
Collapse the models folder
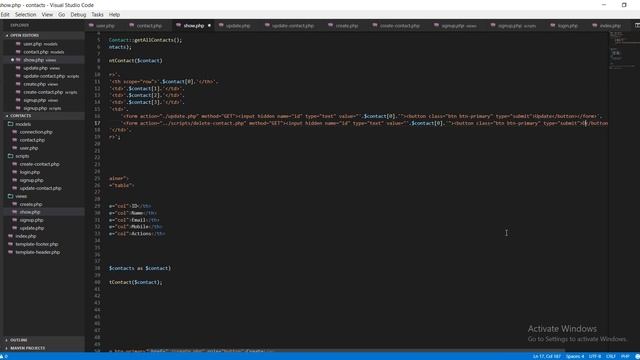click(23, 124)
